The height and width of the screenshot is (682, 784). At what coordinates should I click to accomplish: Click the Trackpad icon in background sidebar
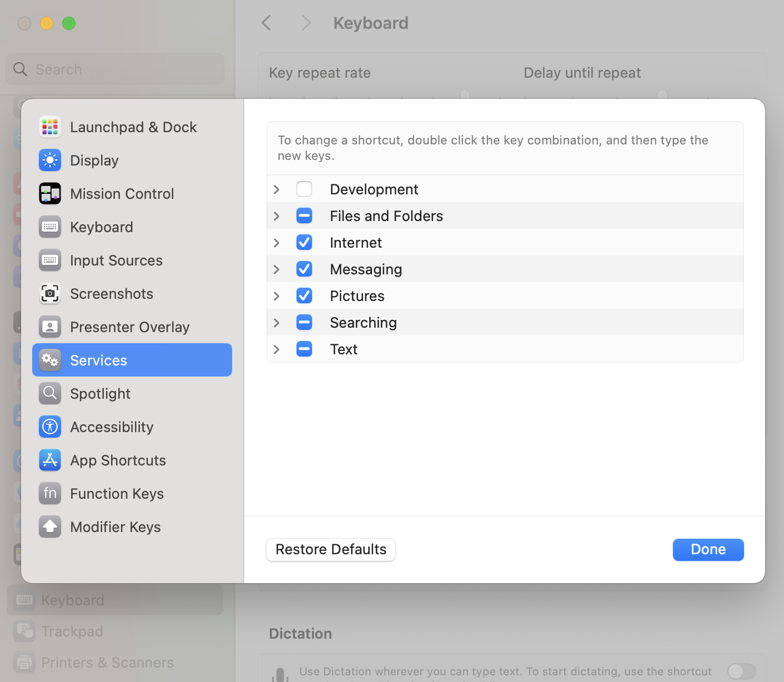click(x=24, y=631)
